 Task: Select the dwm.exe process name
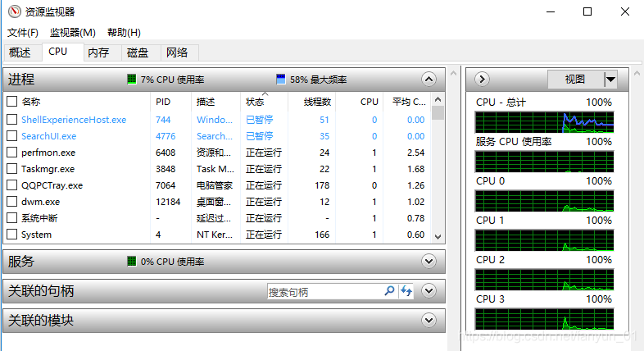(41, 202)
